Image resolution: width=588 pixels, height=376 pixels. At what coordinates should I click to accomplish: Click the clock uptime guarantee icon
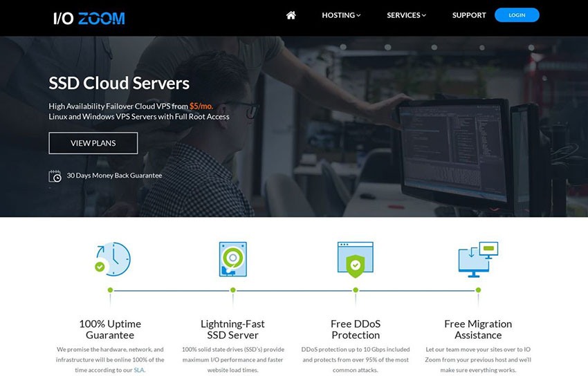pyautogui.click(x=111, y=259)
